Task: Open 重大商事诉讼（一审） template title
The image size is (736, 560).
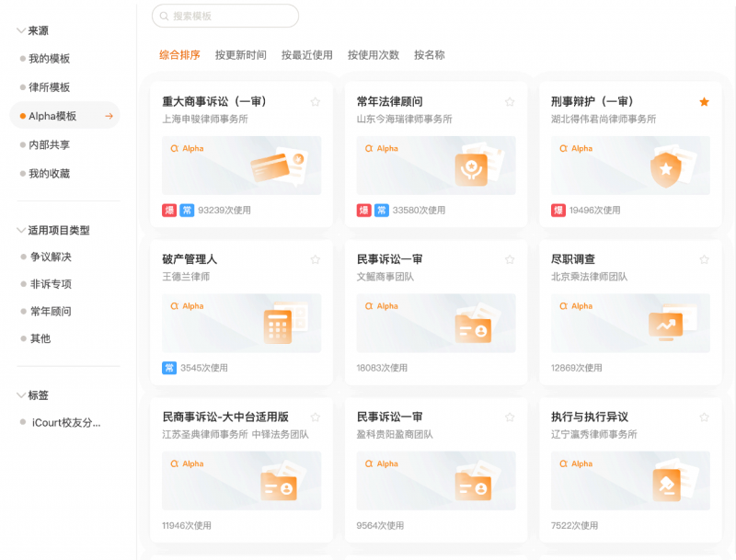Action: point(214,101)
